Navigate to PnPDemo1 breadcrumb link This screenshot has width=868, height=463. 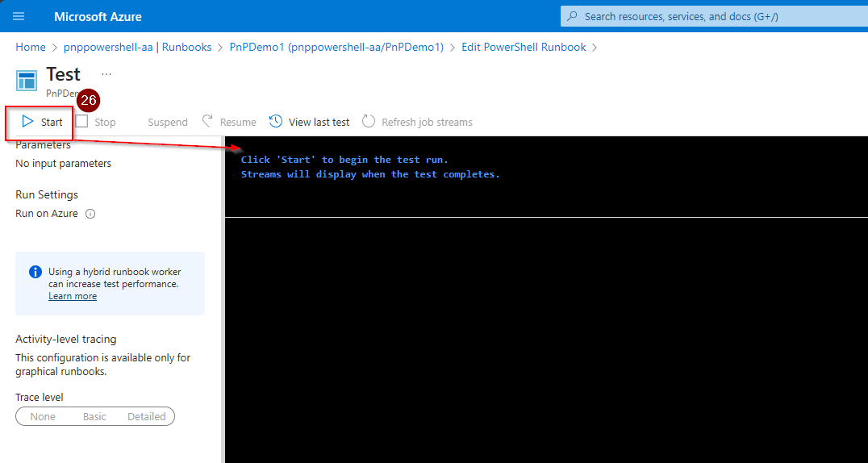[x=336, y=47]
